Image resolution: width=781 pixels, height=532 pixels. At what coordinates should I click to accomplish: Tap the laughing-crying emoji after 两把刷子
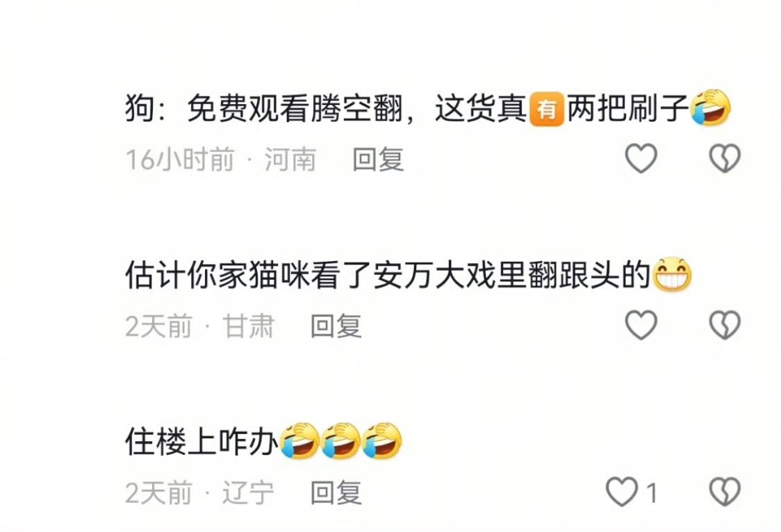[x=709, y=108]
